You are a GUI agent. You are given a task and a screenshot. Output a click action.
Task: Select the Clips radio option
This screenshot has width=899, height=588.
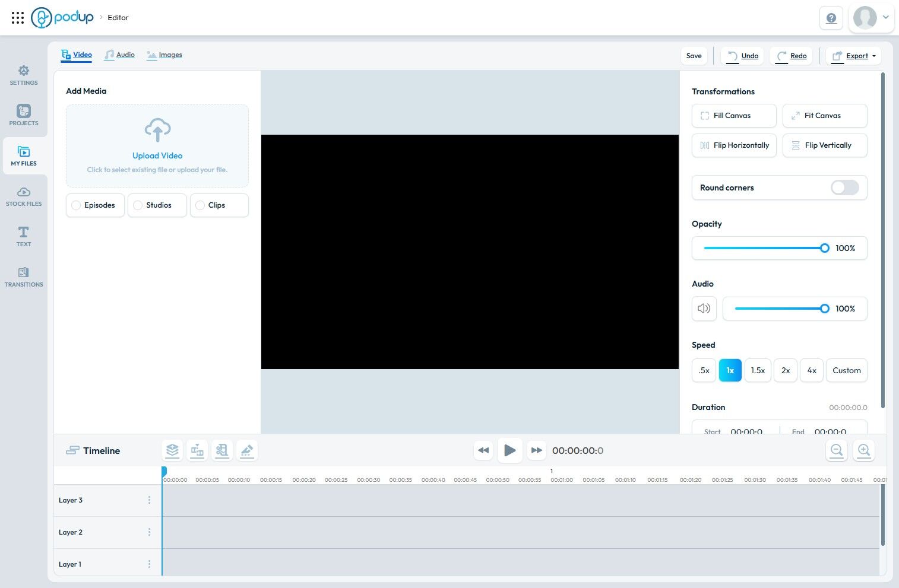(x=219, y=205)
